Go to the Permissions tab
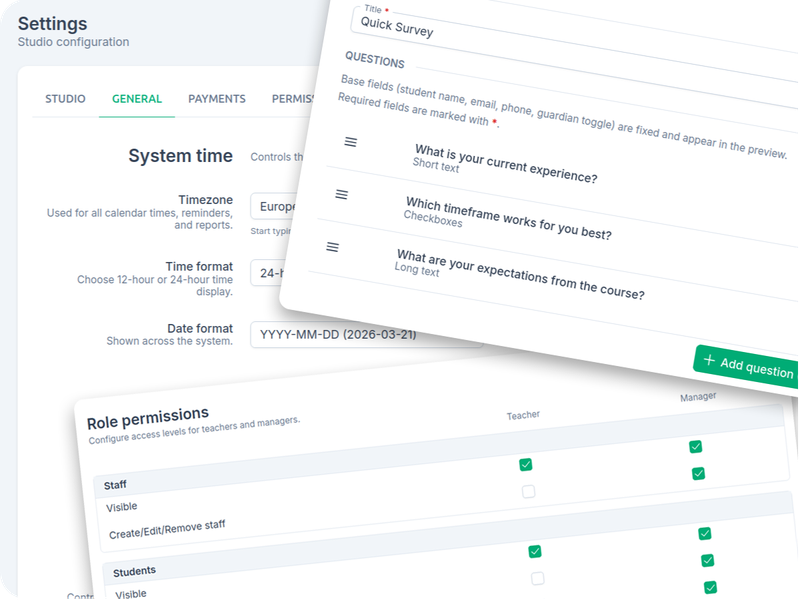This screenshot has height=600, width=800. click(x=292, y=99)
